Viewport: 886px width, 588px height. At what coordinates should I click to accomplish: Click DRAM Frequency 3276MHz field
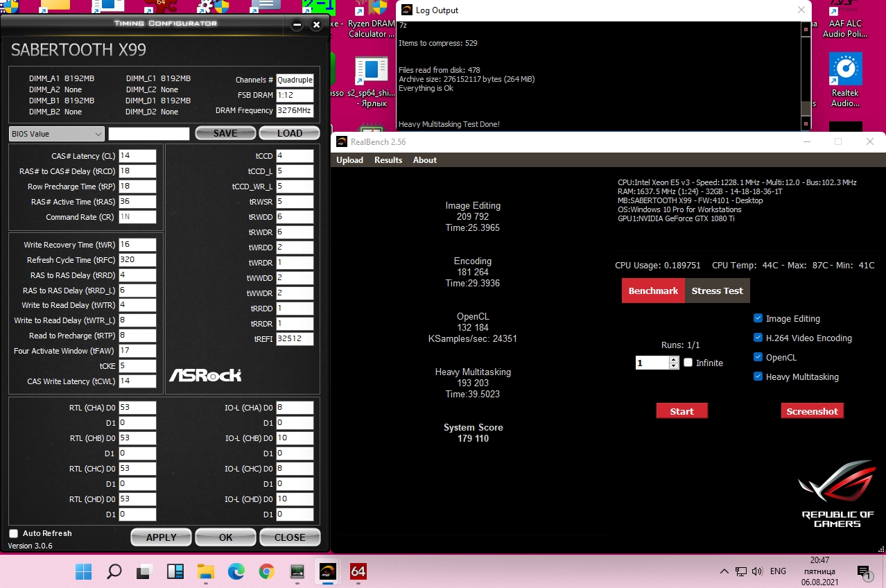pyautogui.click(x=295, y=110)
